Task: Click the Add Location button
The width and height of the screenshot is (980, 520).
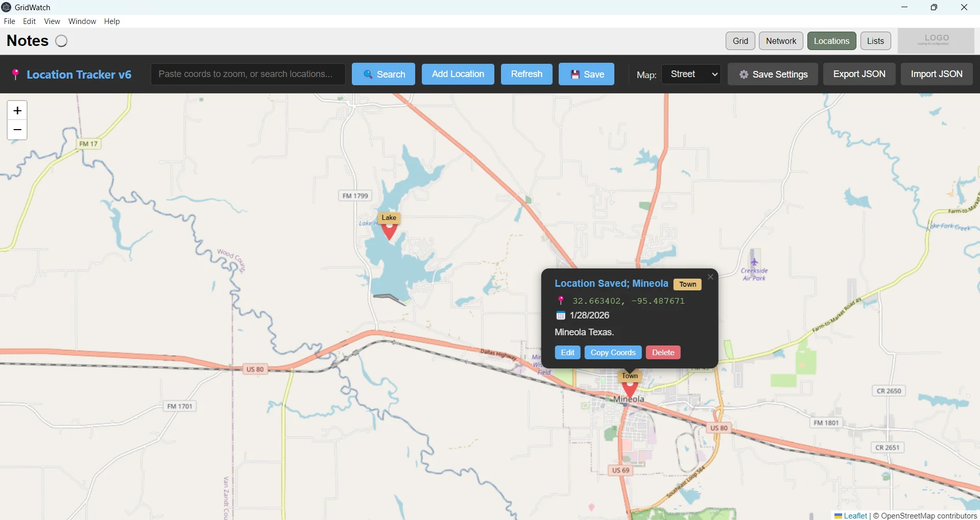Action: click(457, 74)
